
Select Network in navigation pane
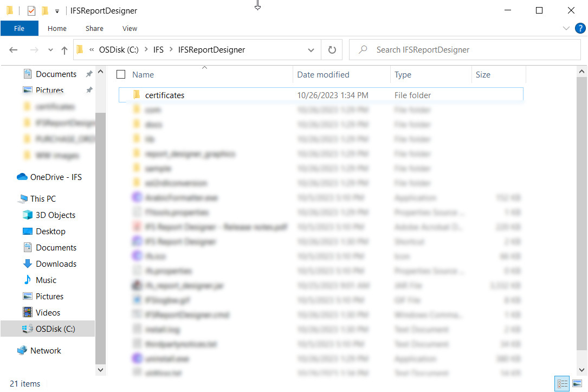[46, 351]
